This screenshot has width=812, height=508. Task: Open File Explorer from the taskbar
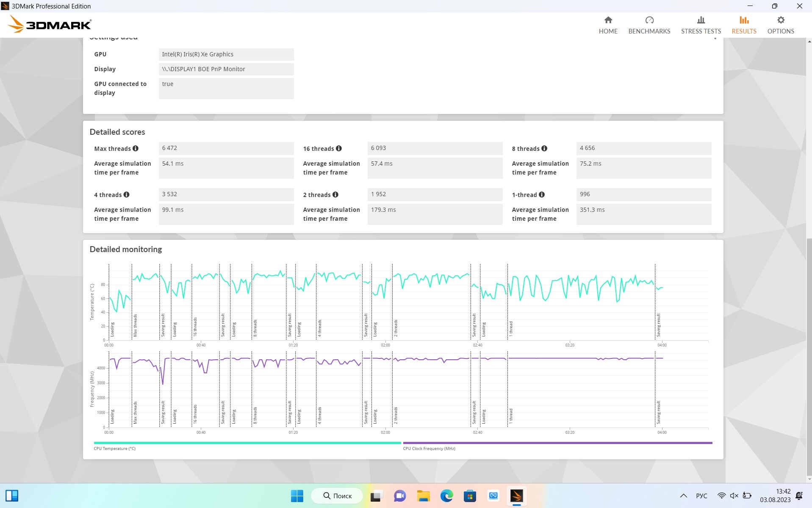pyautogui.click(x=423, y=496)
